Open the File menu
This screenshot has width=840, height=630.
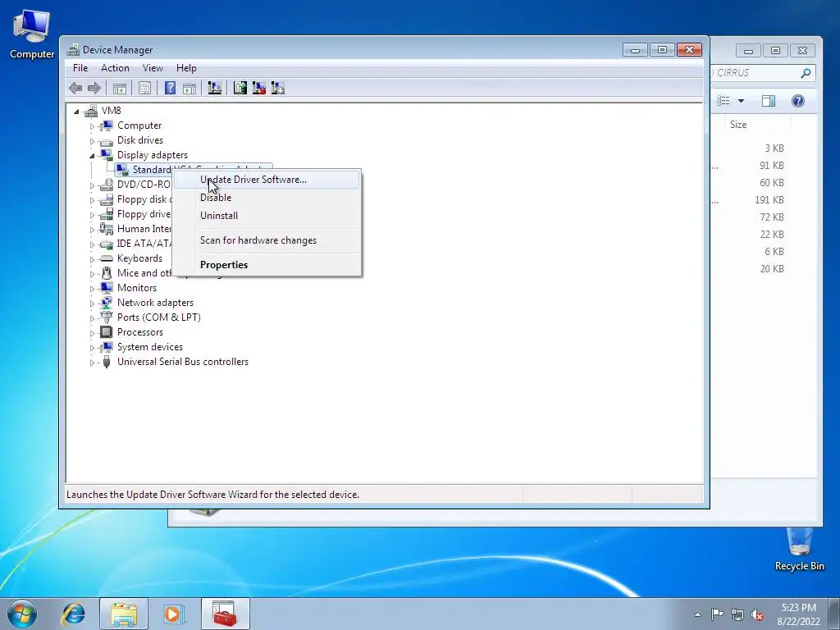click(80, 68)
